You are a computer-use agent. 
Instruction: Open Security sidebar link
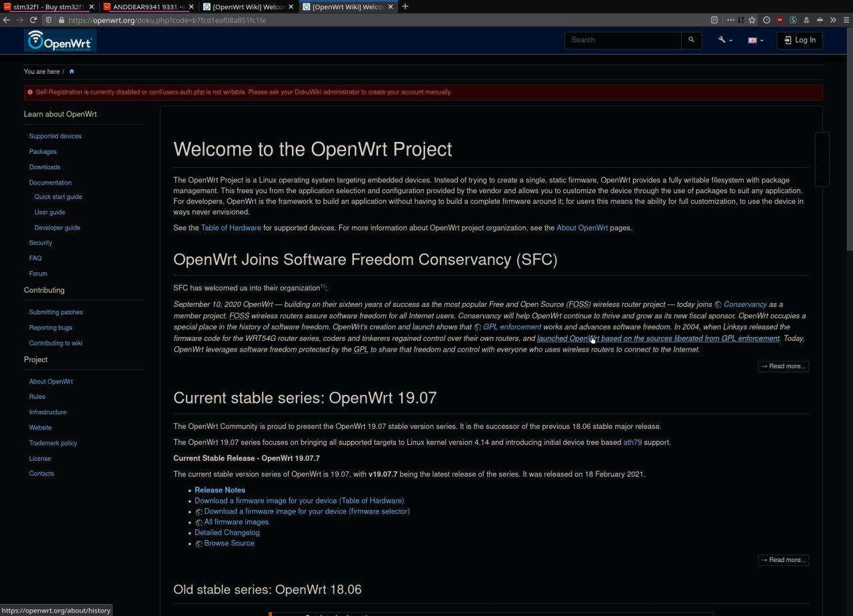41,243
